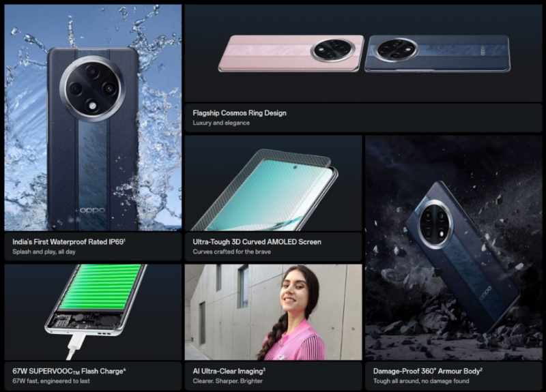This screenshot has height=392, width=546.
Task: Click the OPPO logo on waterproof phone
Action: pos(92,211)
